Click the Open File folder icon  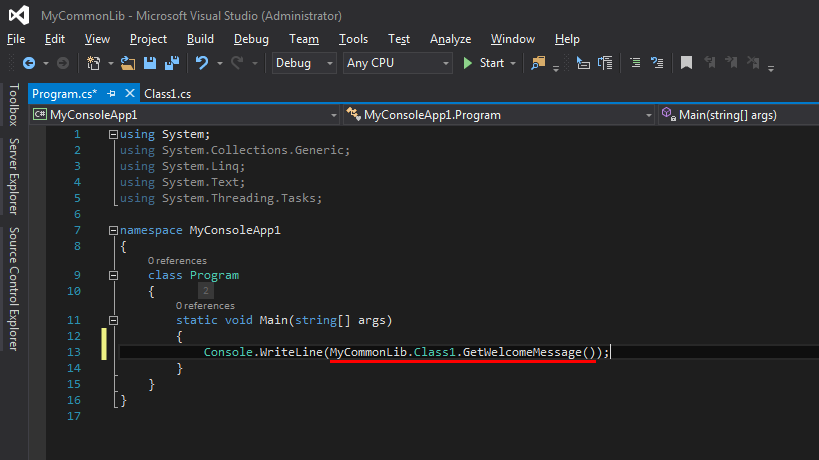click(x=128, y=63)
